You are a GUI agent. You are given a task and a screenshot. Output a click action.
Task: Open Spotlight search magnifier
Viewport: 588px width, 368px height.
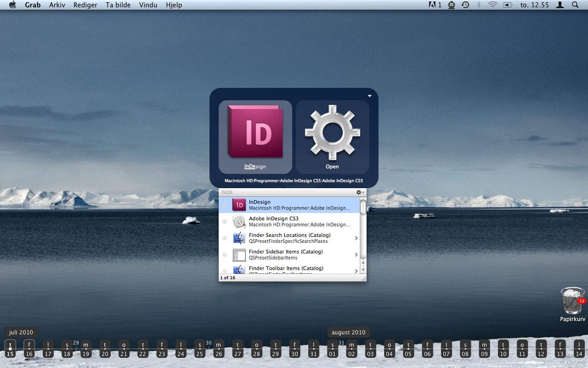[x=575, y=5]
